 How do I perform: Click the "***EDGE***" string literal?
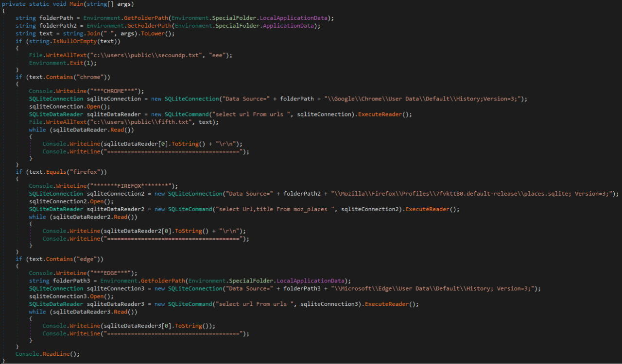111,273
